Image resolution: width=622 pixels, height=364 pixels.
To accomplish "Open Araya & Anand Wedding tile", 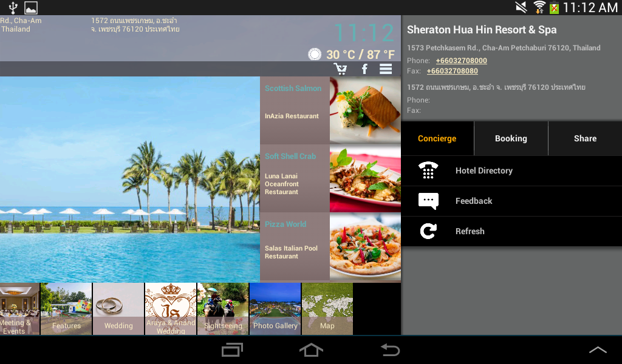I will click(171, 309).
